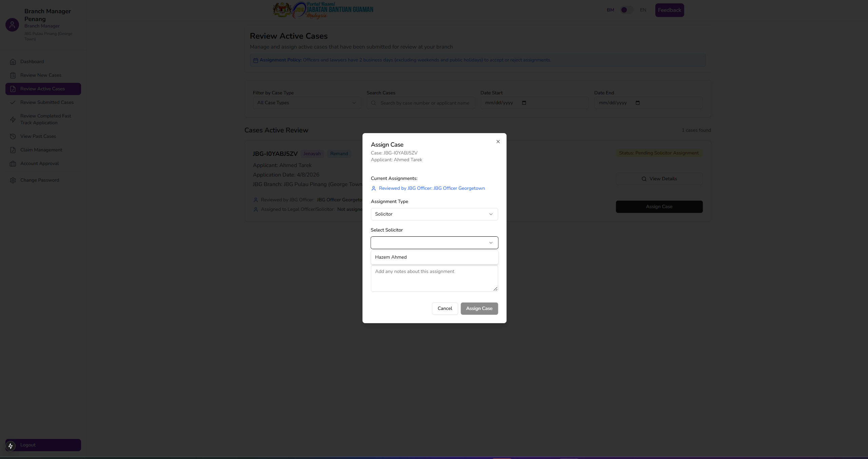Screen dimensions: 868x459
Task: Click the Fast Track lightning bolt icon
Action: (13, 120)
